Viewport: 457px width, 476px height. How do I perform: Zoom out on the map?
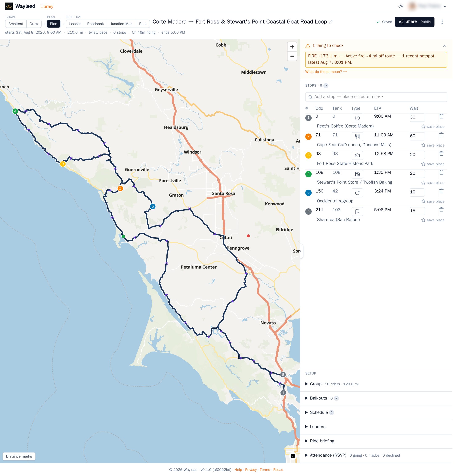(292, 56)
